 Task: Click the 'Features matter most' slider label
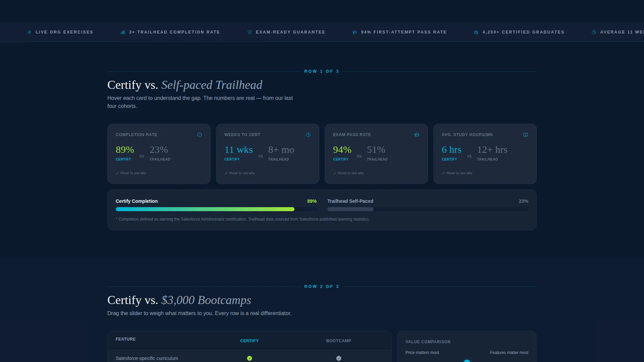tap(509, 353)
